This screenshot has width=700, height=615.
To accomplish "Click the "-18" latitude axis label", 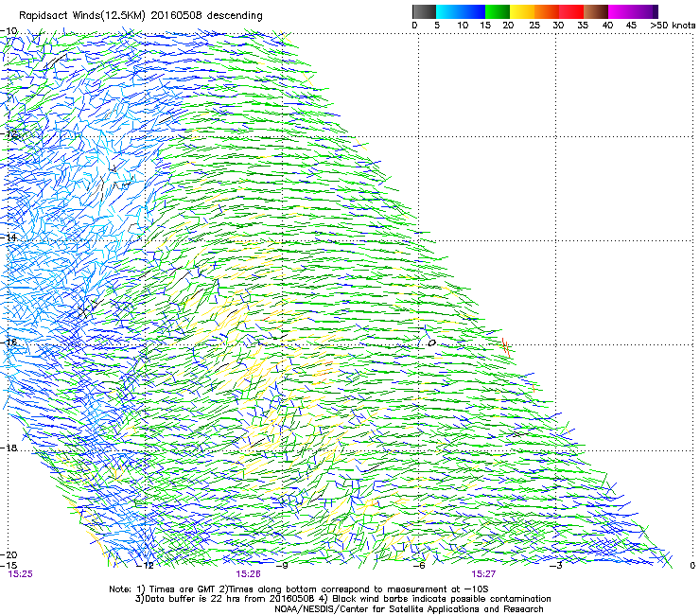I will [9, 448].
